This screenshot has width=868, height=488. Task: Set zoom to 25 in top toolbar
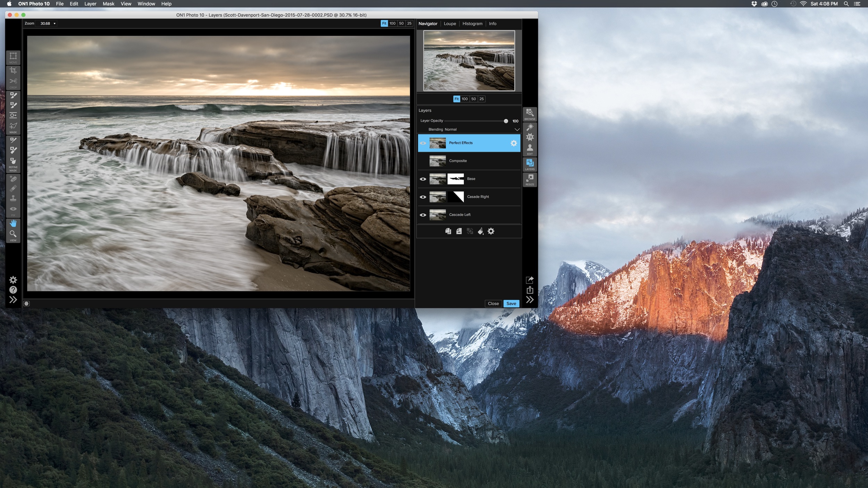click(409, 23)
